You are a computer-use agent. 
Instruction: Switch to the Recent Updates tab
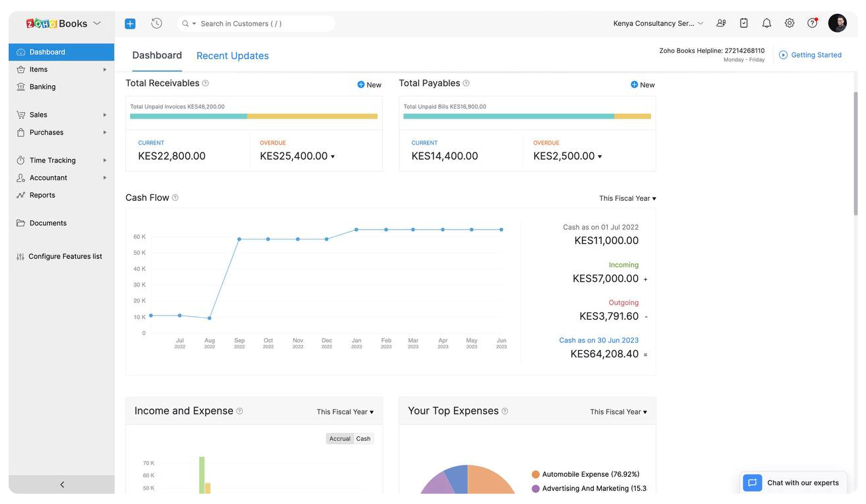click(232, 56)
